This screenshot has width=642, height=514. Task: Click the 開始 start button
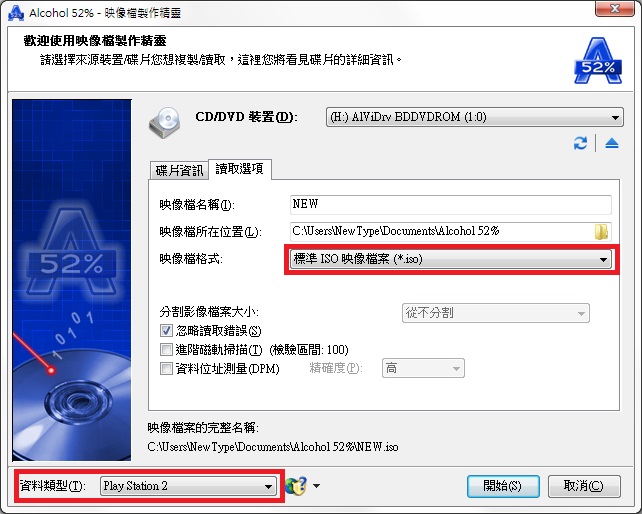pyautogui.click(x=503, y=486)
